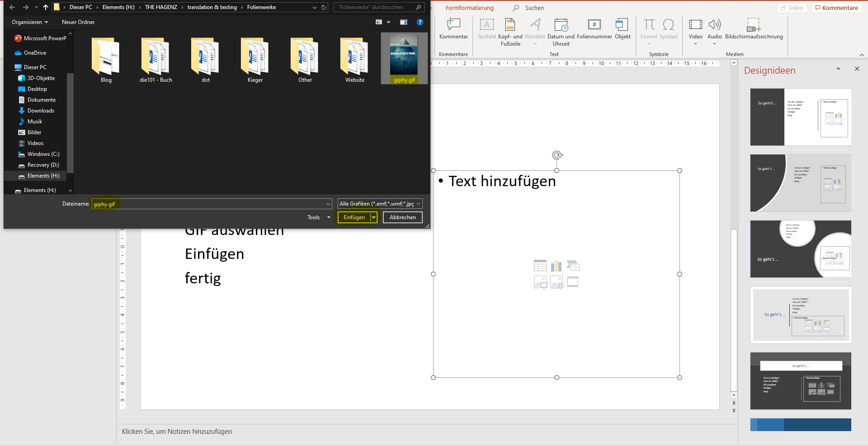
Task: Expand the view options dropdown arrow
Action: pos(388,22)
